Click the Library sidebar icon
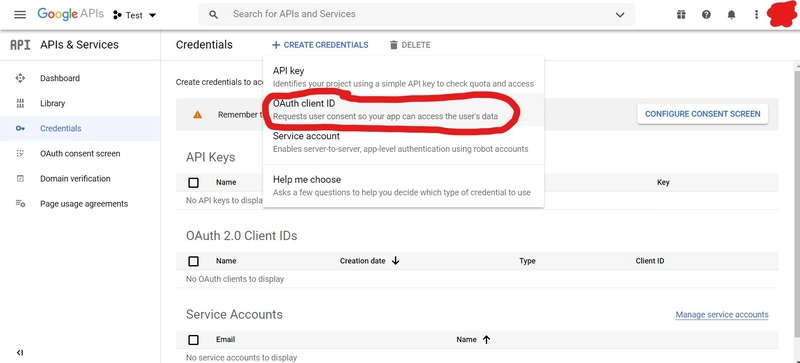Screen dimensions: 800x363 pyautogui.click(x=20, y=103)
